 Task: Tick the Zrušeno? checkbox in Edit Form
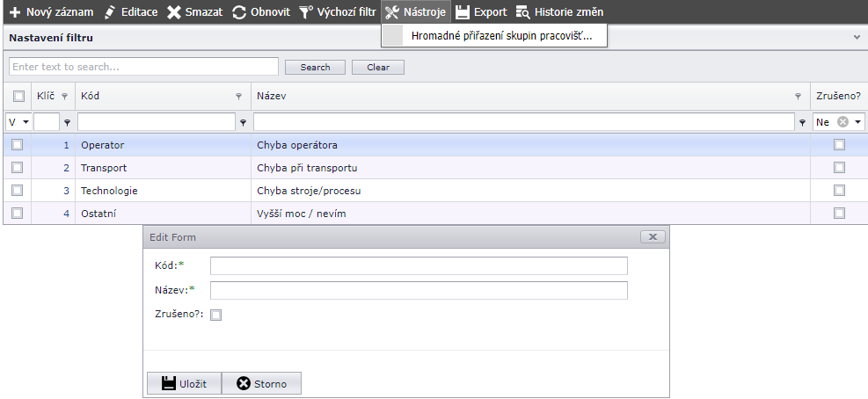point(216,315)
